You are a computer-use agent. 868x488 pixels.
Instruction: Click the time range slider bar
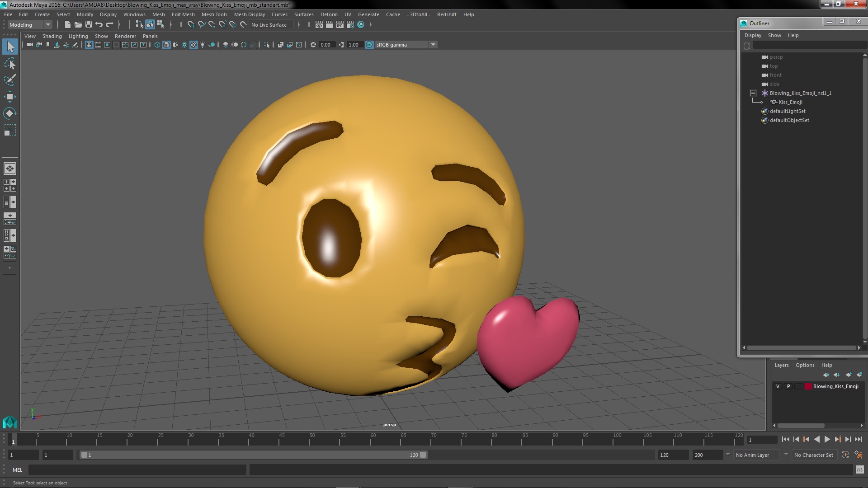(253, 455)
